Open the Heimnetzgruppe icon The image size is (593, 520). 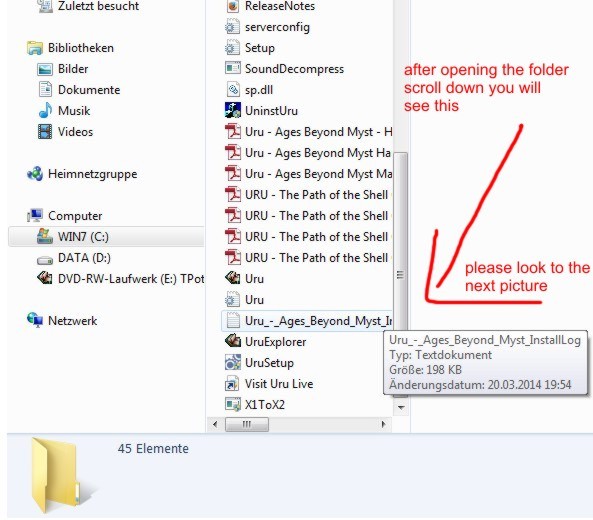(35, 174)
